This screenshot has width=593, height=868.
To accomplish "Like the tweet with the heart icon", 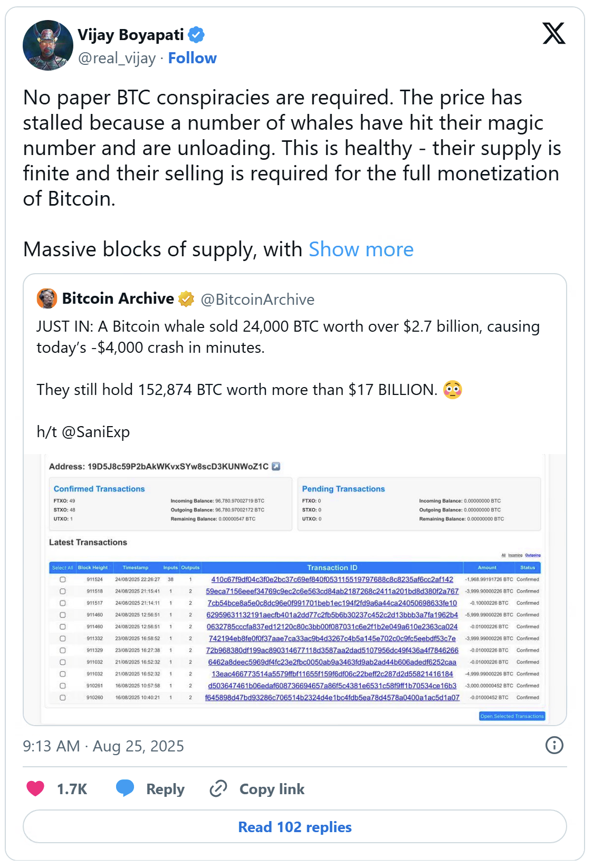I will 35,788.
